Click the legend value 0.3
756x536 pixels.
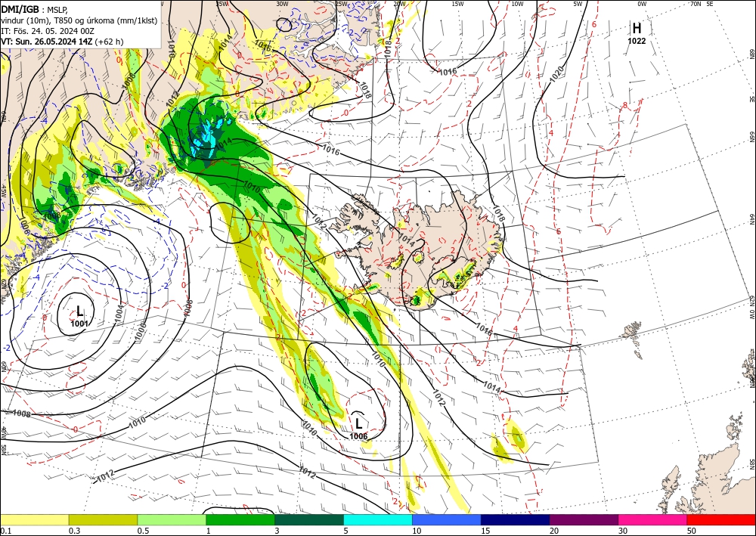pyautogui.click(x=74, y=531)
